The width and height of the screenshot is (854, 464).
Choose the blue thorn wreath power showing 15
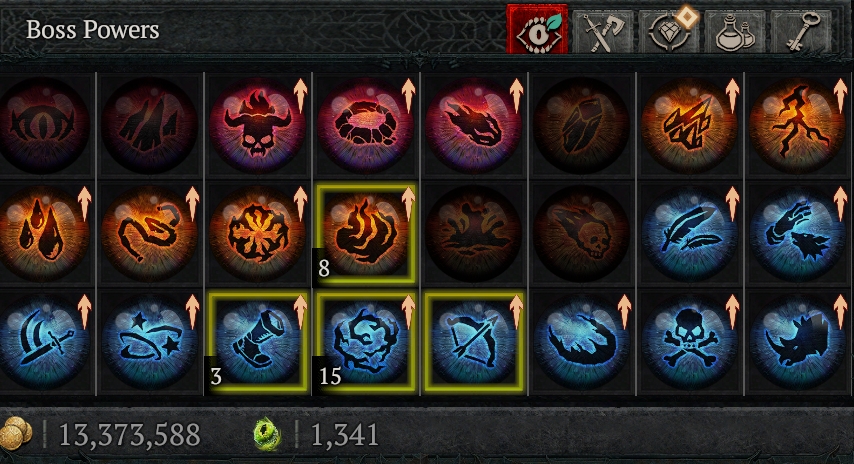coord(365,341)
